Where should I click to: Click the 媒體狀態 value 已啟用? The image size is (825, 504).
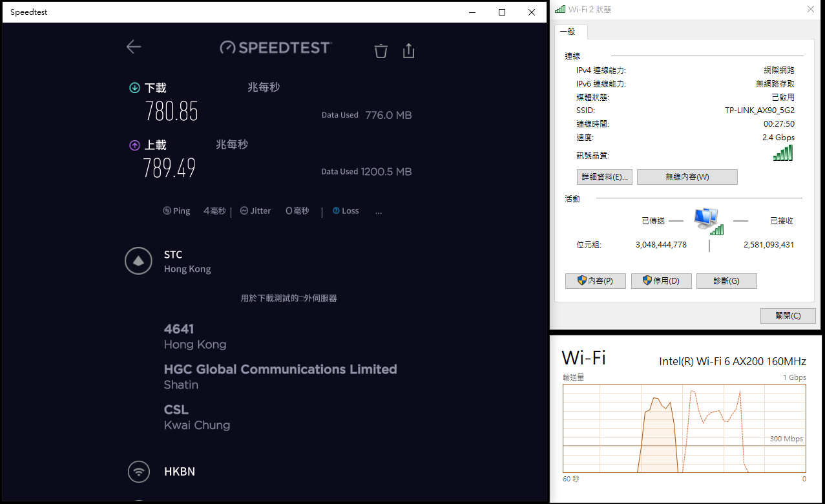pos(783,97)
